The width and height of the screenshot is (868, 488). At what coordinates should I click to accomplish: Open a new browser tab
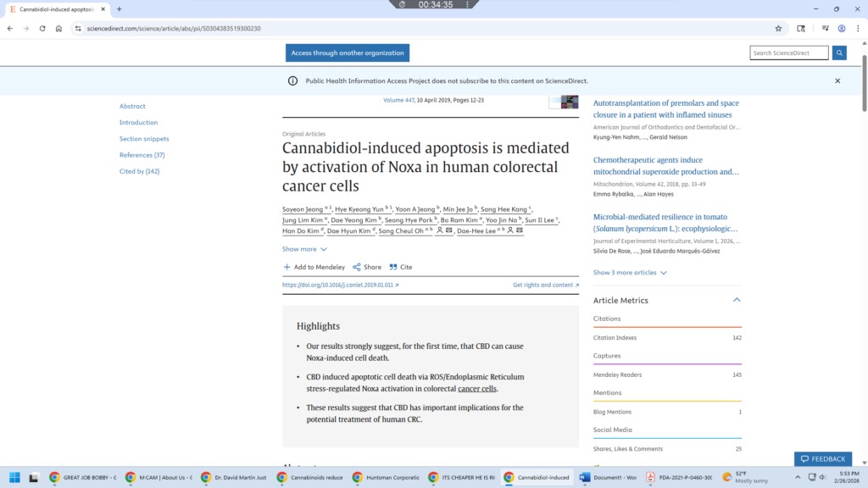120,9
